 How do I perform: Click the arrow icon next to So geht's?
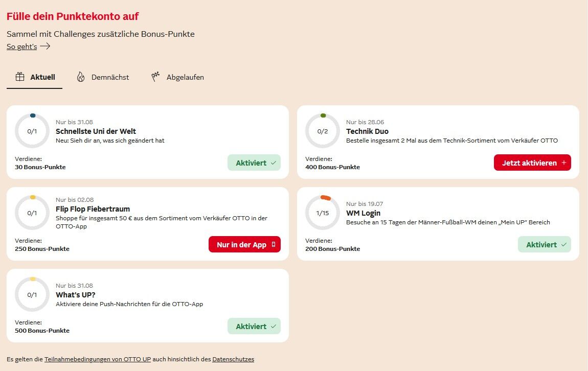click(45, 46)
